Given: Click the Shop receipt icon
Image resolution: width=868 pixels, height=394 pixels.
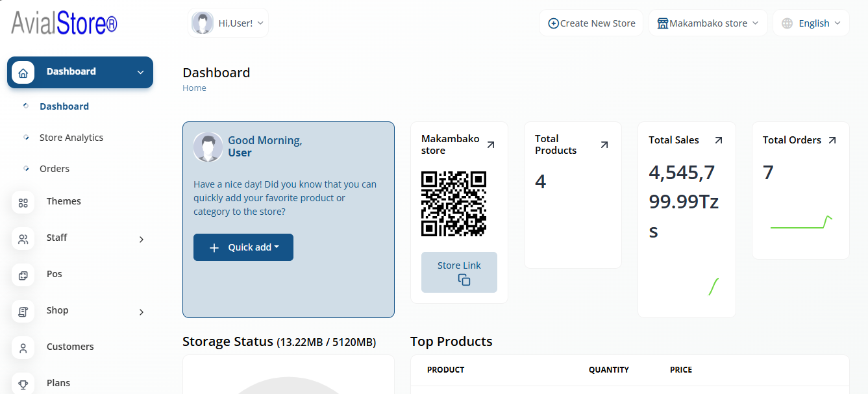Looking at the screenshot, I should pyautogui.click(x=23, y=312).
